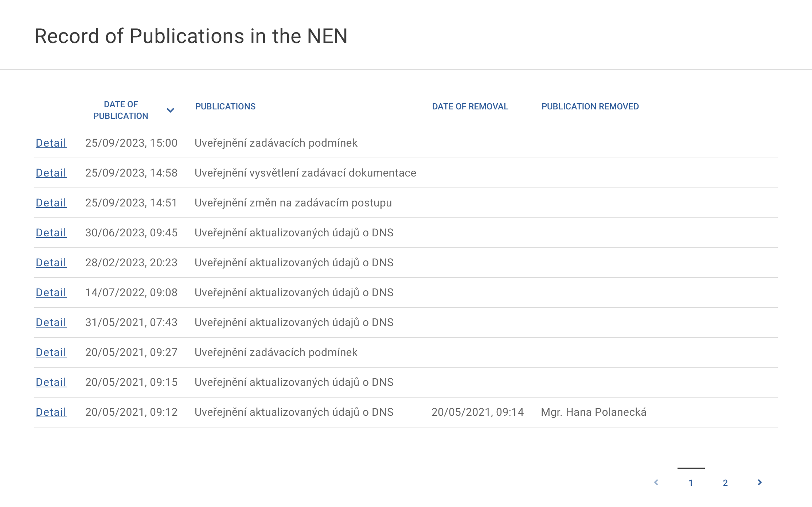Open Detail for 31/05/2021, 07:43 entry
Image resolution: width=812 pixels, height=507 pixels.
pyautogui.click(x=51, y=322)
